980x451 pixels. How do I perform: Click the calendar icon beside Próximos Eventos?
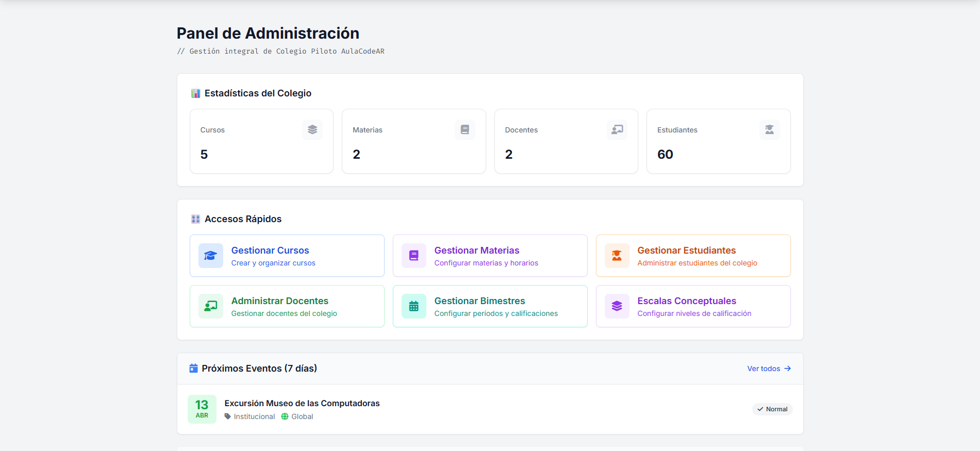click(x=194, y=369)
